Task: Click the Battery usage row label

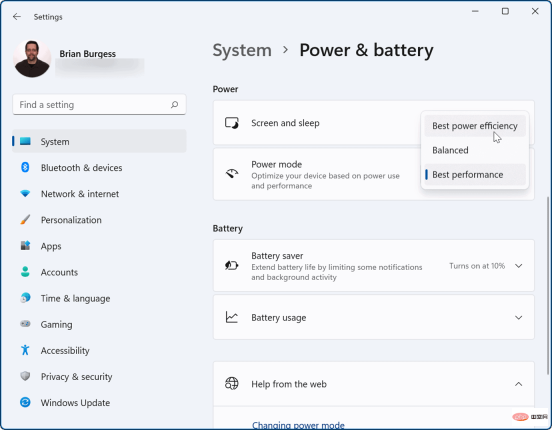Action: coord(278,318)
